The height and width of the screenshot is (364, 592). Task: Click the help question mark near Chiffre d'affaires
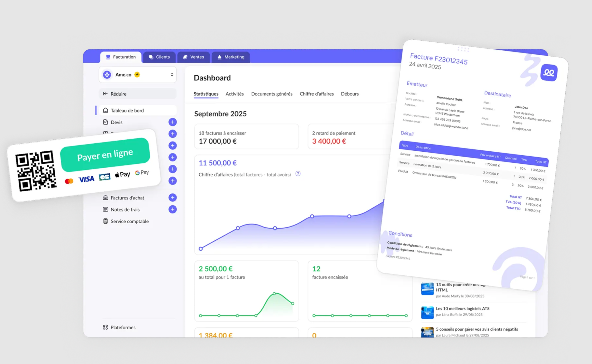[298, 174]
